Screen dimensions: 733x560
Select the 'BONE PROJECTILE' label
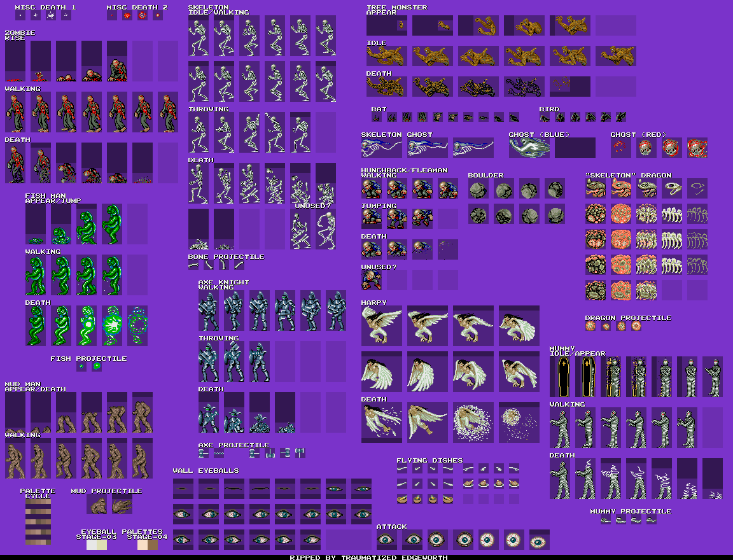(227, 256)
